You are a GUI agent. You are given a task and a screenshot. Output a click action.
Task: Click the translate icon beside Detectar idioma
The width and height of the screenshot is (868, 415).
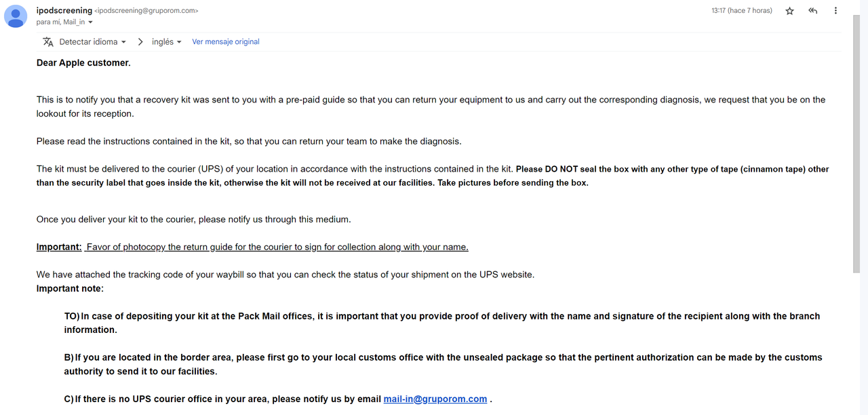[47, 42]
